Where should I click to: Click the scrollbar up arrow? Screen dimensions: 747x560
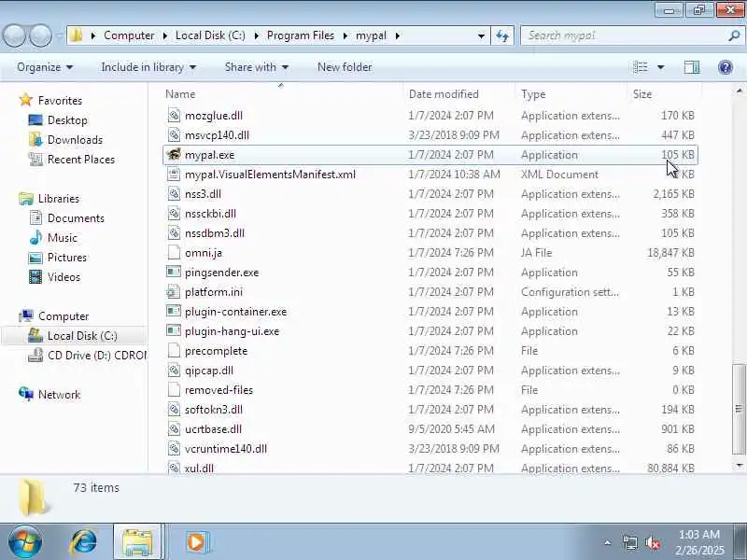click(x=739, y=90)
